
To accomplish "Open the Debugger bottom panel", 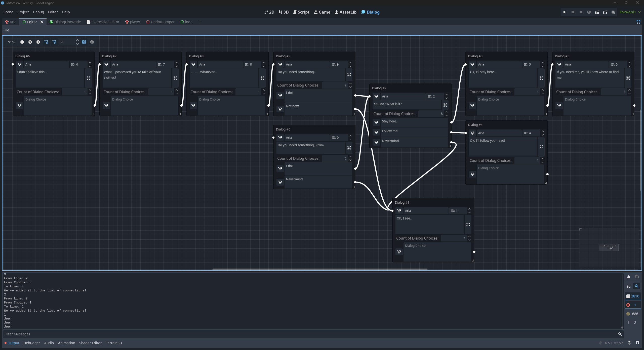I will (32, 343).
